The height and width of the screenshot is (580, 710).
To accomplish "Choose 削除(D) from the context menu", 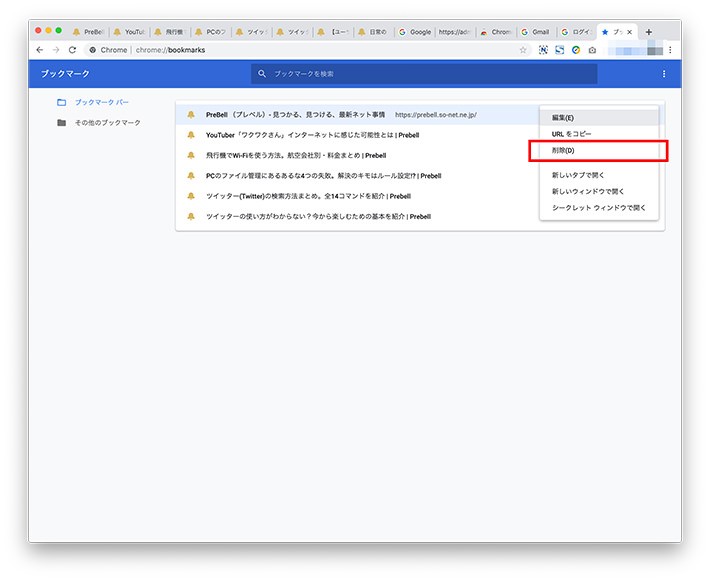I will (564, 151).
